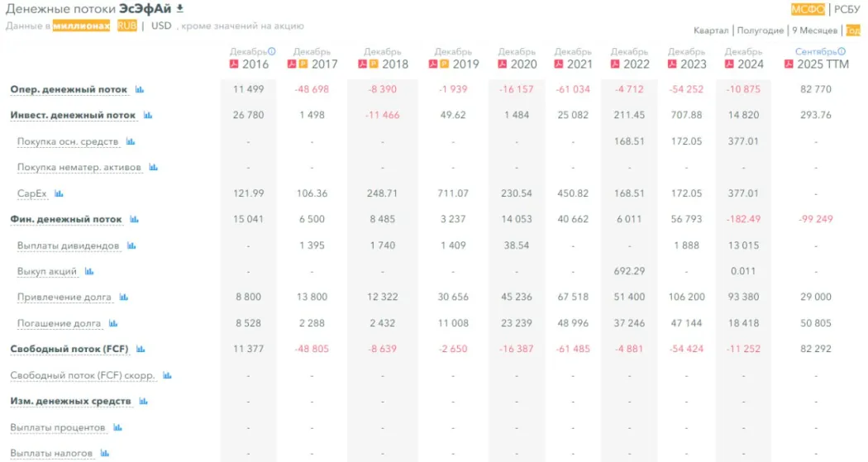The height and width of the screenshot is (462, 868).
Task: Open the orange presentation icon for 2018
Action: [374, 64]
